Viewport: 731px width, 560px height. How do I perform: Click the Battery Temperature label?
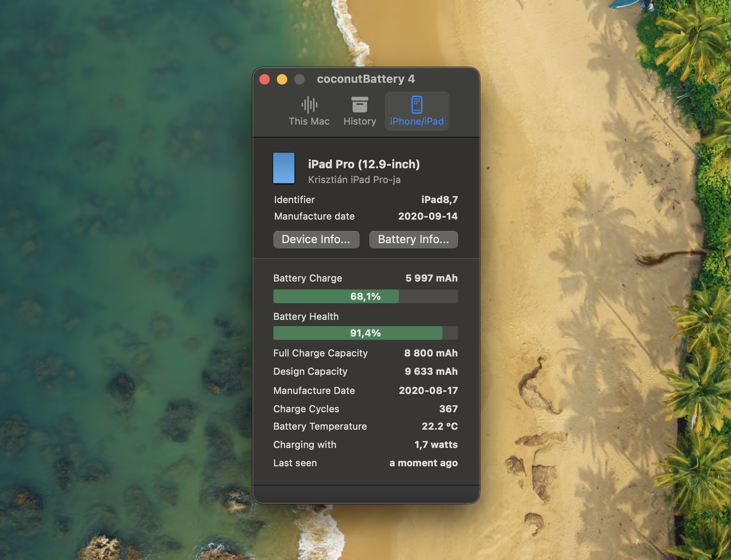pos(320,427)
